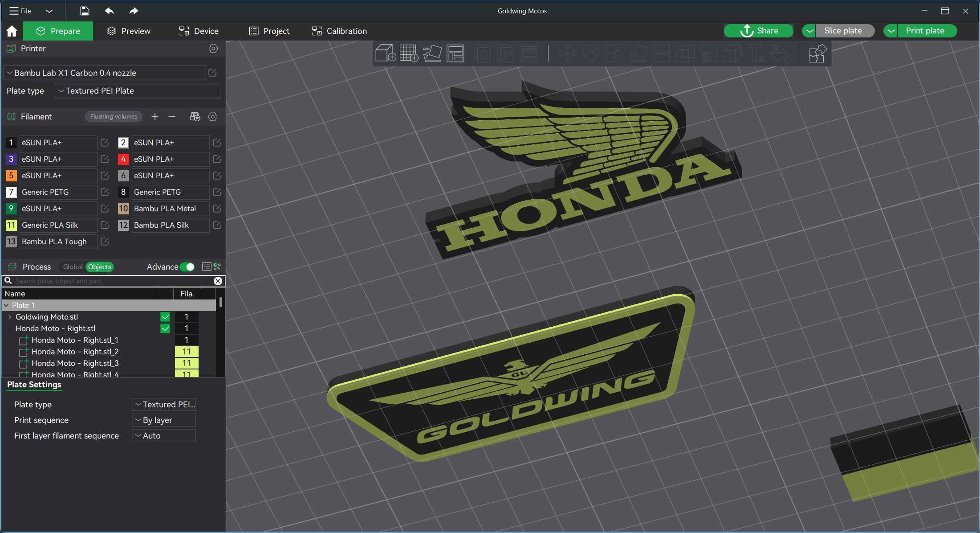980x533 pixels.
Task: Click filament 9 green color swatch
Action: click(11, 209)
